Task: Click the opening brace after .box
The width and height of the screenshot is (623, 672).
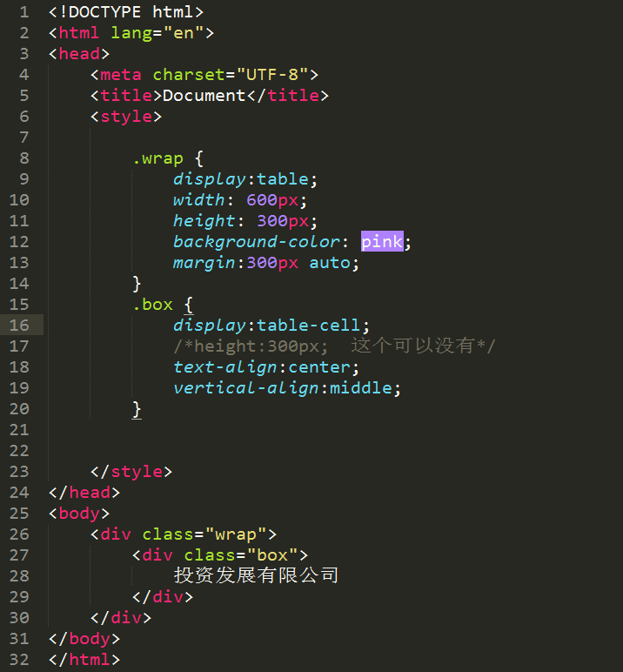Action: point(189,306)
